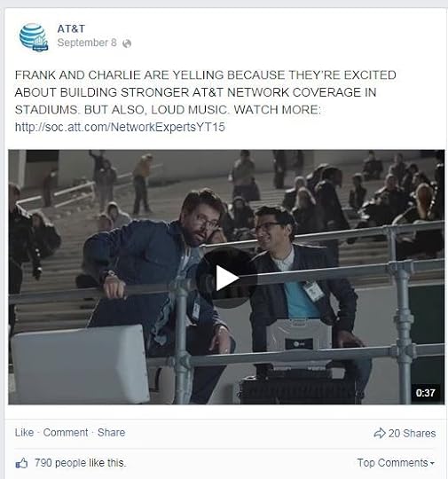Open the soc.att.com NetworkExpertsYT15 link
The width and height of the screenshot is (448, 479).
[120, 127]
